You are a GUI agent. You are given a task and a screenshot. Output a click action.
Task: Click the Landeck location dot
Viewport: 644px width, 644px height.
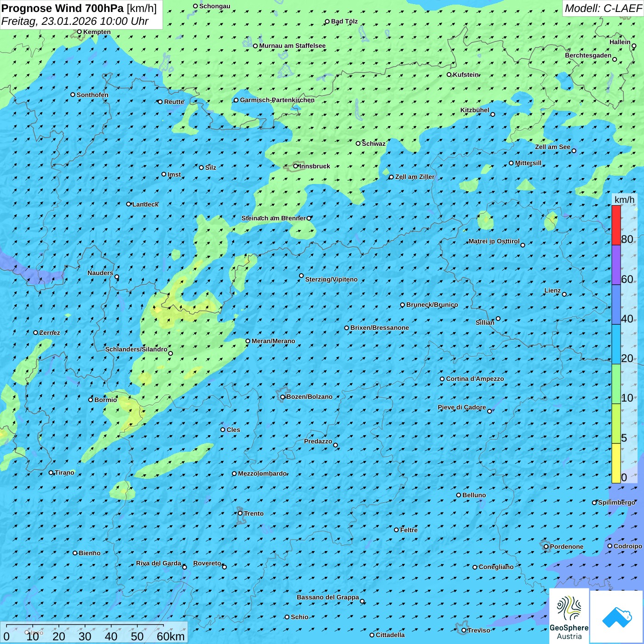tap(128, 204)
